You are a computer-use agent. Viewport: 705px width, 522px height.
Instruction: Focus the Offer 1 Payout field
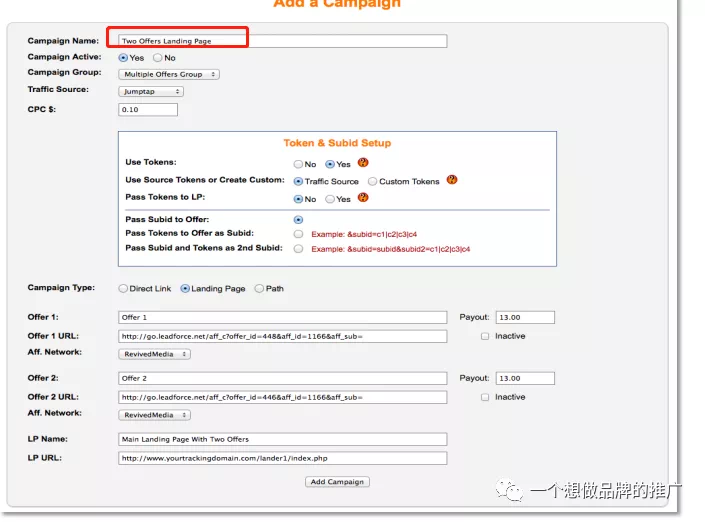click(x=525, y=317)
